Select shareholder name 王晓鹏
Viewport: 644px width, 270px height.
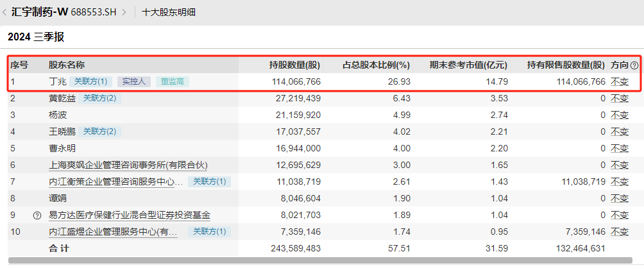click(62, 131)
